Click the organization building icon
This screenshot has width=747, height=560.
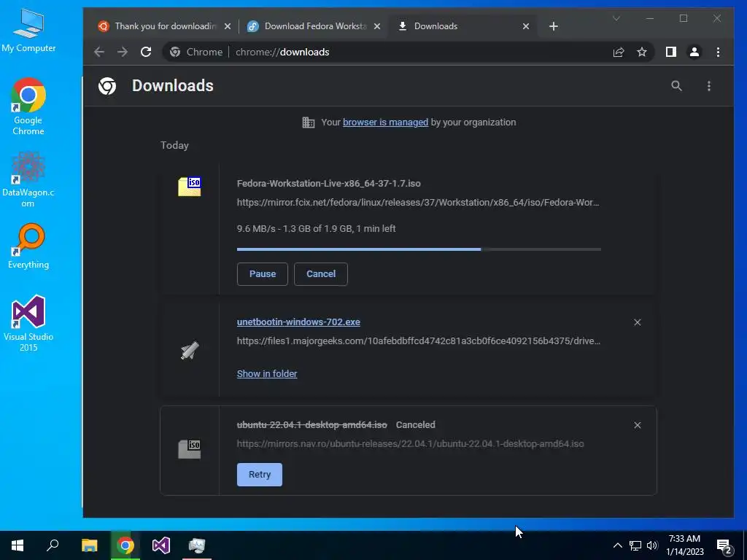point(309,122)
